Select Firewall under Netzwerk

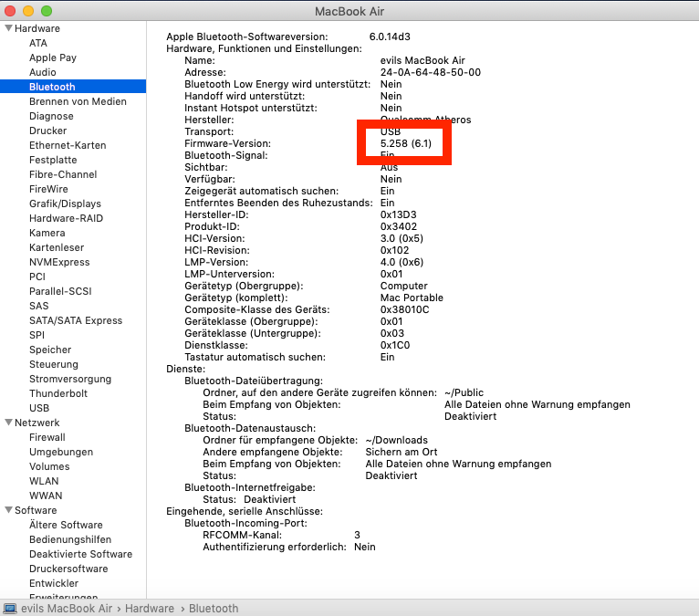(x=47, y=437)
